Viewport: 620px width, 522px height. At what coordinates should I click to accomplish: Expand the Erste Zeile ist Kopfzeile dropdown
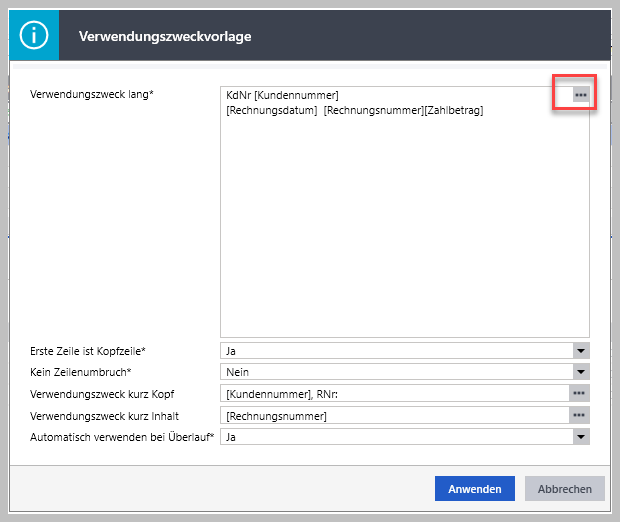581,351
